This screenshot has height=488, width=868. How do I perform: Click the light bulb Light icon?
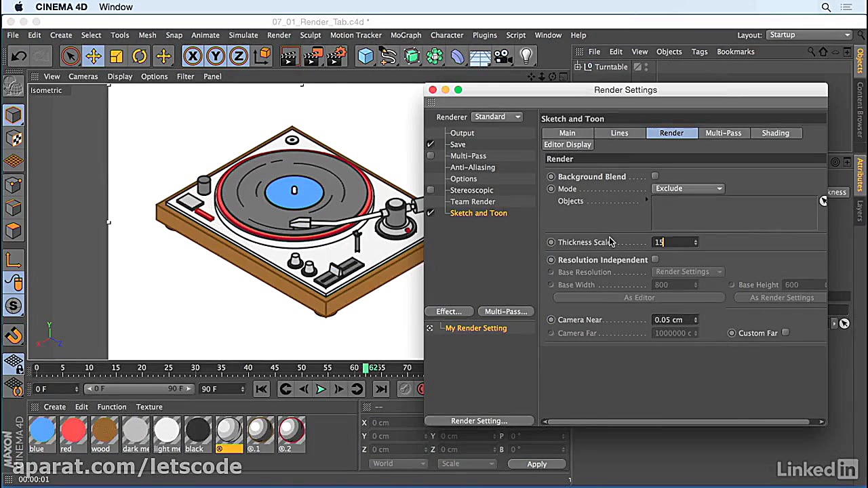pyautogui.click(x=526, y=56)
